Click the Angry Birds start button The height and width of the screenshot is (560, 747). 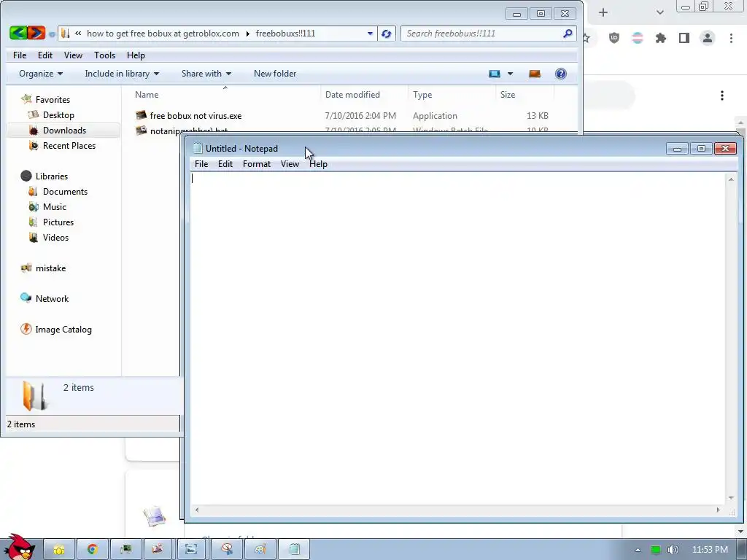coord(19,547)
